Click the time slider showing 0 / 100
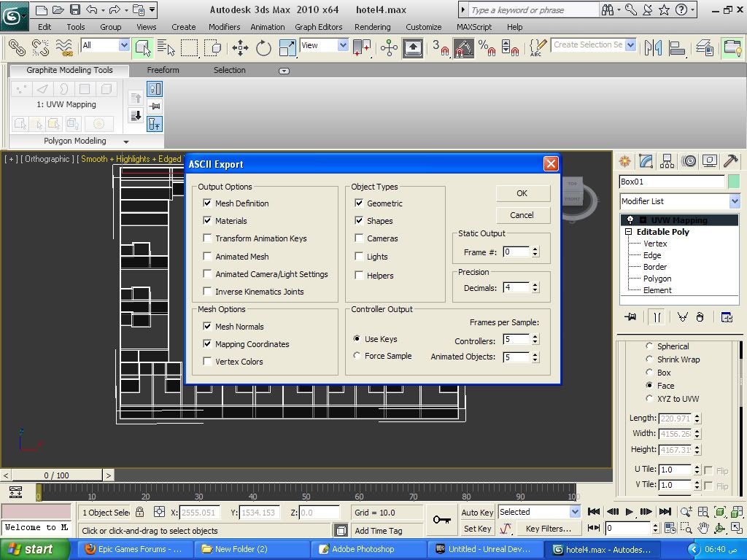 pyautogui.click(x=57, y=475)
